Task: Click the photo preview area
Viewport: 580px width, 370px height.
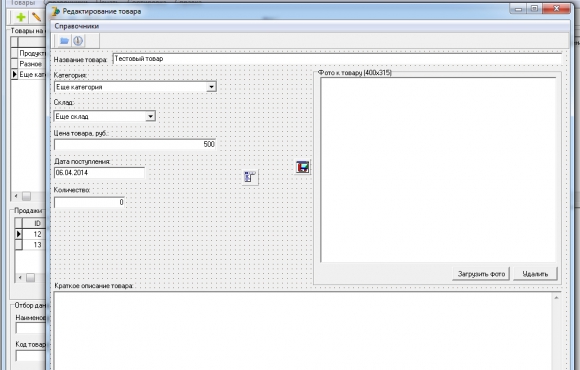Action: point(438,170)
